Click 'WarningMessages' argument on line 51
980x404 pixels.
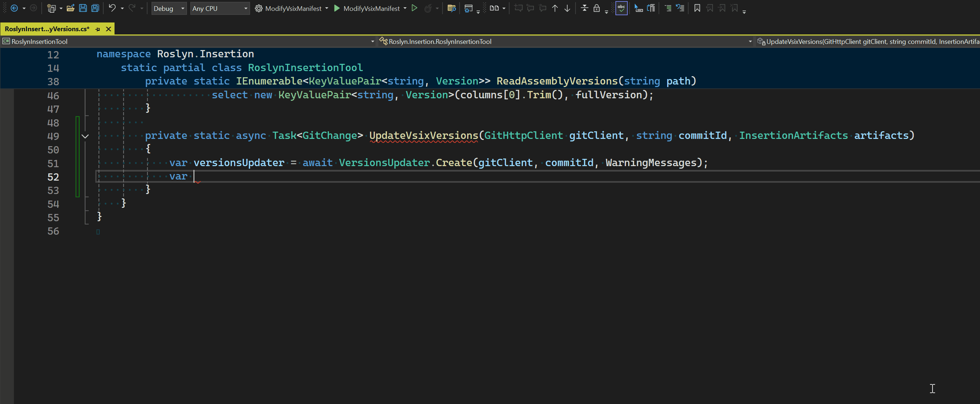pyautogui.click(x=651, y=163)
